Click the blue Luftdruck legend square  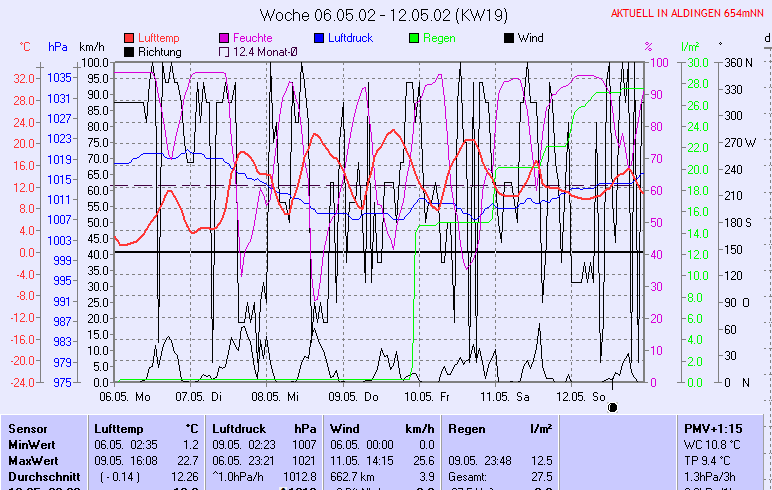click(319, 38)
